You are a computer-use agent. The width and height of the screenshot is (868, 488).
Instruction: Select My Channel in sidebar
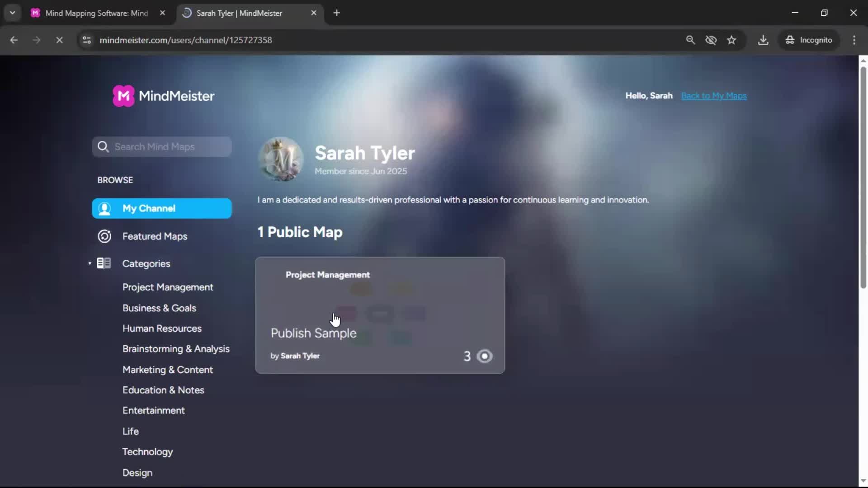pyautogui.click(x=162, y=208)
